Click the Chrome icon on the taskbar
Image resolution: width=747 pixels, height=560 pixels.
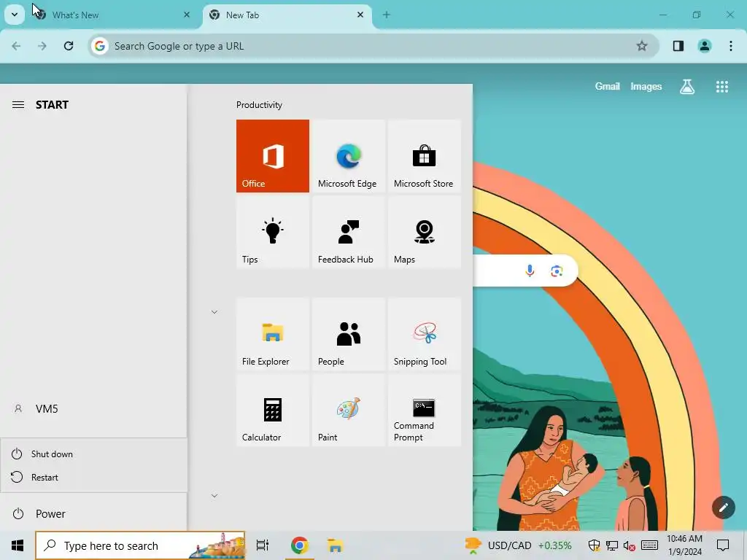[x=299, y=545]
